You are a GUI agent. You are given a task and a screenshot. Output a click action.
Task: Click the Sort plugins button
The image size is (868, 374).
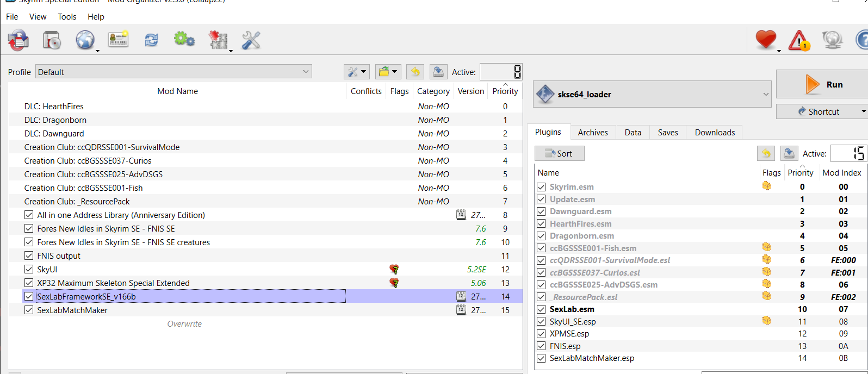tap(560, 153)
